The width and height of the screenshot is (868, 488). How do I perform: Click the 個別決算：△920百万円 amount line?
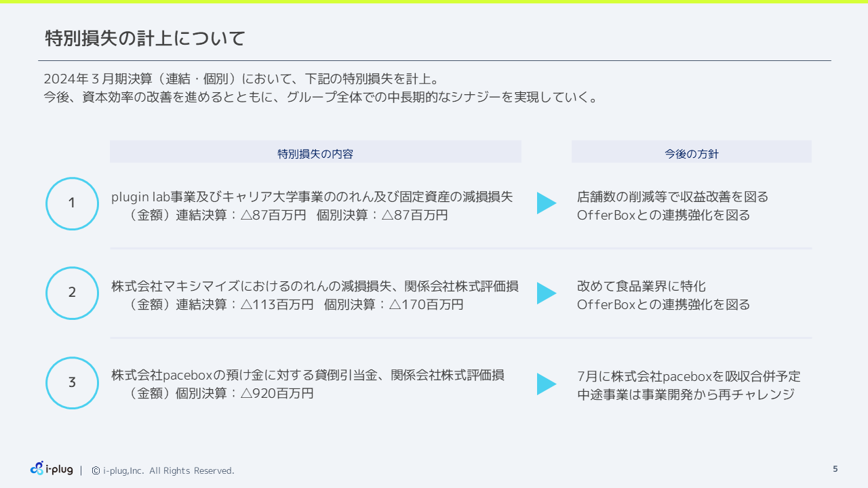pos(221,393)
